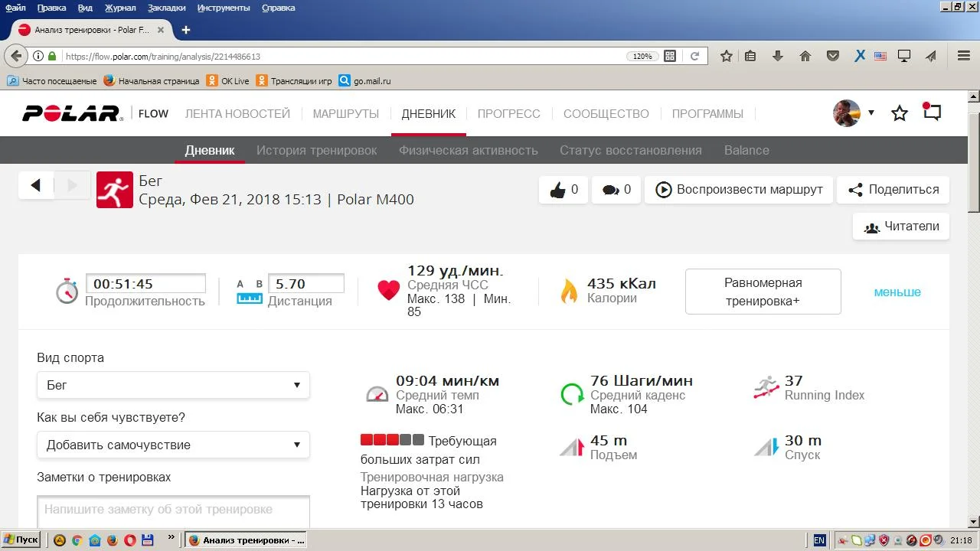This screenshot has width=980, height=551.
Task: Click the previous training arrow button
Action: 35,185
